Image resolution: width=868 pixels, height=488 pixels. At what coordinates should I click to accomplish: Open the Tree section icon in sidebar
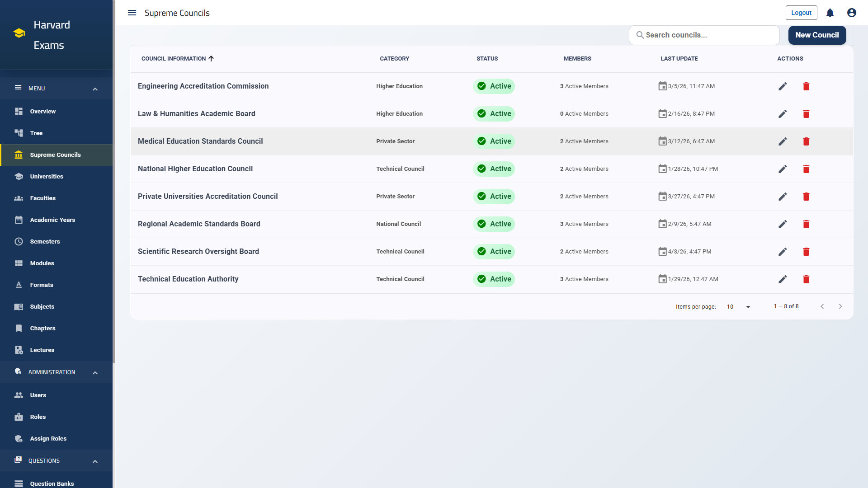[x=19, y=133]
